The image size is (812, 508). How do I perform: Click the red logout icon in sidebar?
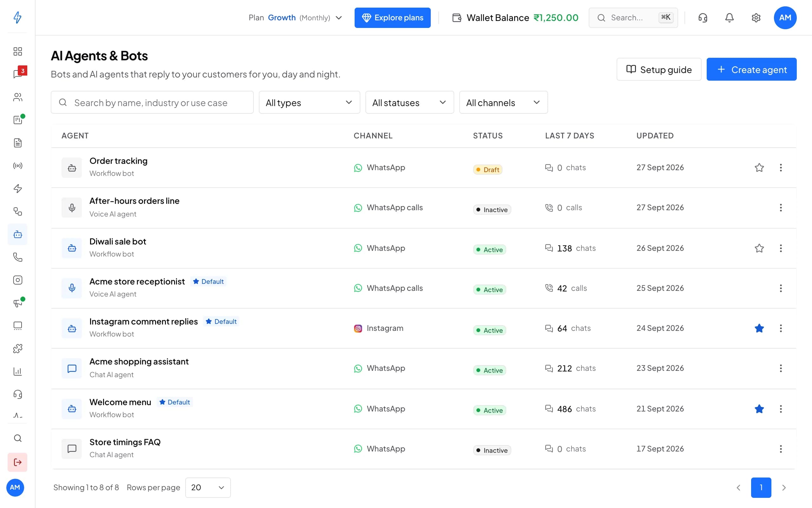coord(17,462)
